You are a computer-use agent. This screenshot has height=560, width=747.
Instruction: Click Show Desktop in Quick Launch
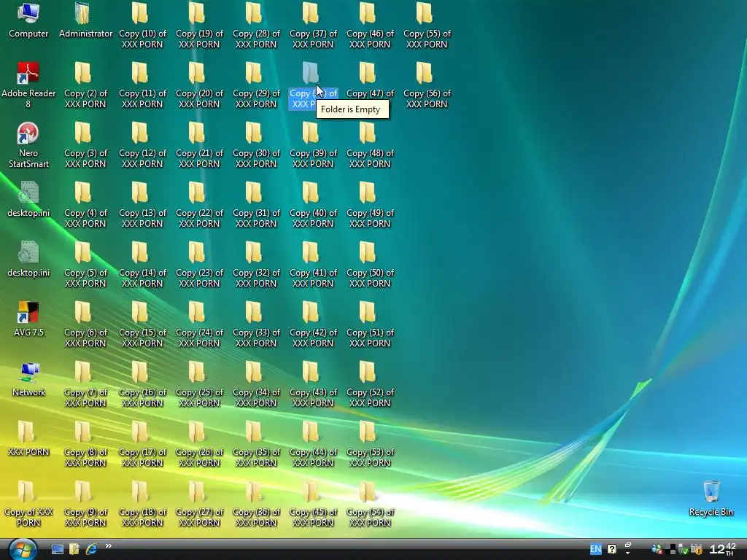[57, 550]
